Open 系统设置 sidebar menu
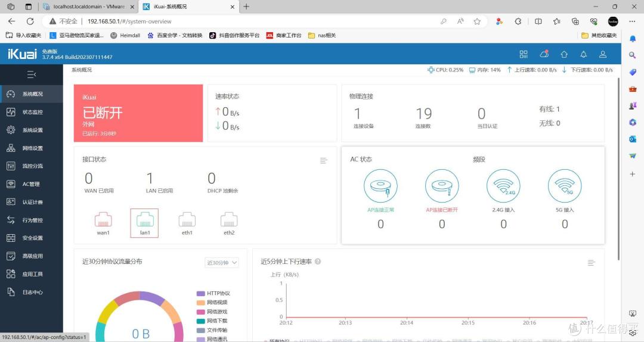This screenshot has height=342, width=644. click(x=32, y=130)
